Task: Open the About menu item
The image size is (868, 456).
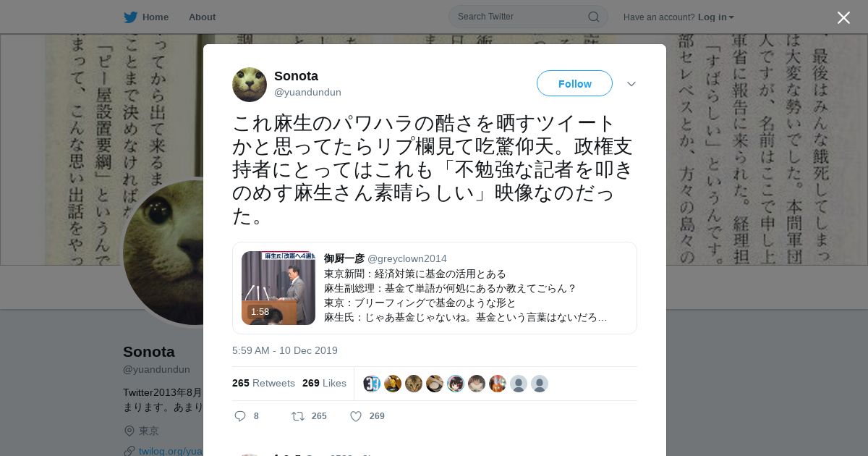Action: pyautogui.click(x=202, y=17)
